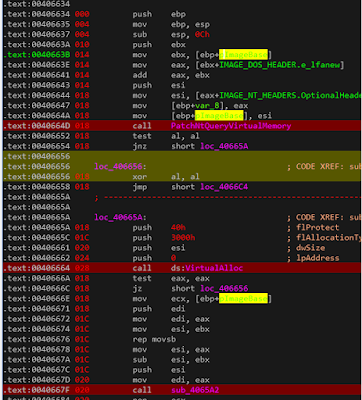This screenshot has height=400, width=362.
Task: Click the loc_40665A: label definition
Action: 120,217
